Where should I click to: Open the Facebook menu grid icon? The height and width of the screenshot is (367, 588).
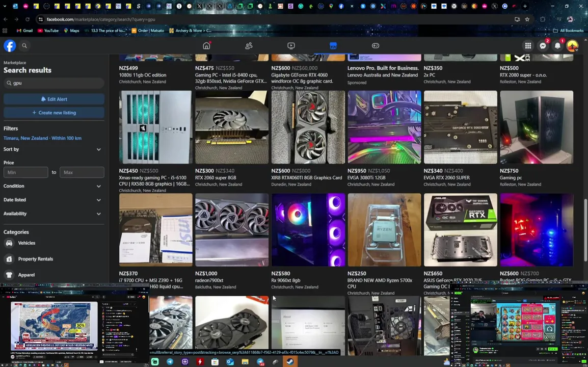click(528, 46)
